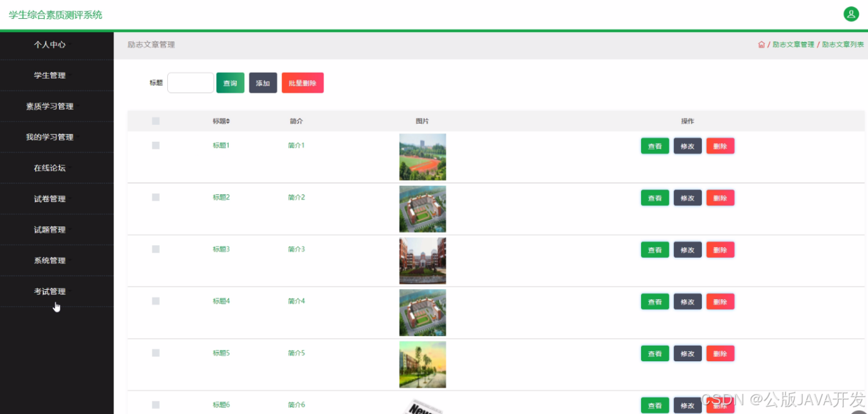
Task: Expand the 在线论坛 sidebar menu
Action: (x=56, y=168)
